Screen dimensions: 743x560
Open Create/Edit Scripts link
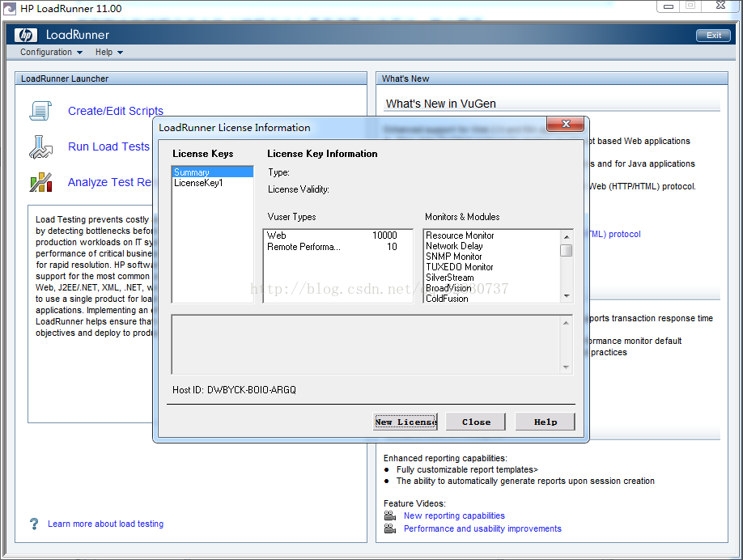click(116, 111)
